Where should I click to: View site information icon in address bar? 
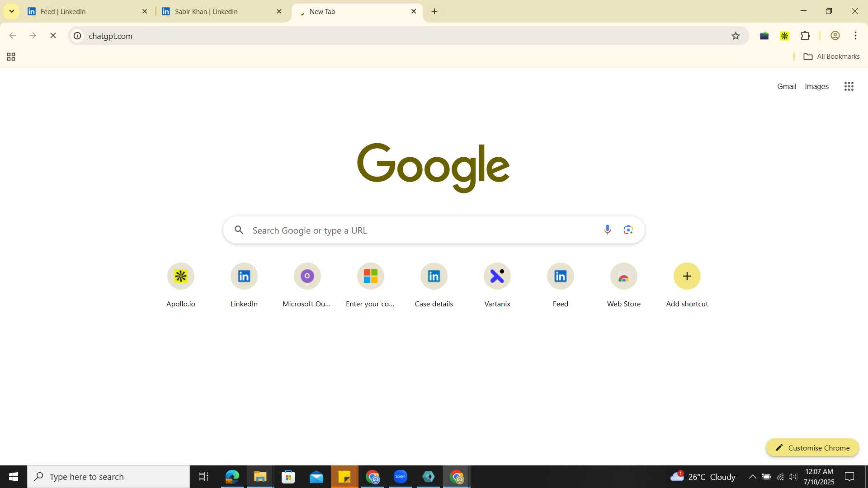pos(77,36)
